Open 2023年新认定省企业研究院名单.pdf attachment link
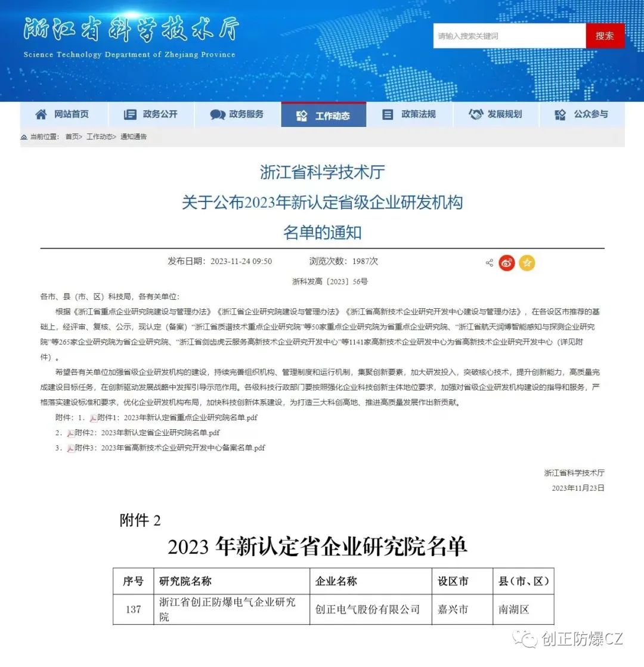 click(x=160, y=433)
